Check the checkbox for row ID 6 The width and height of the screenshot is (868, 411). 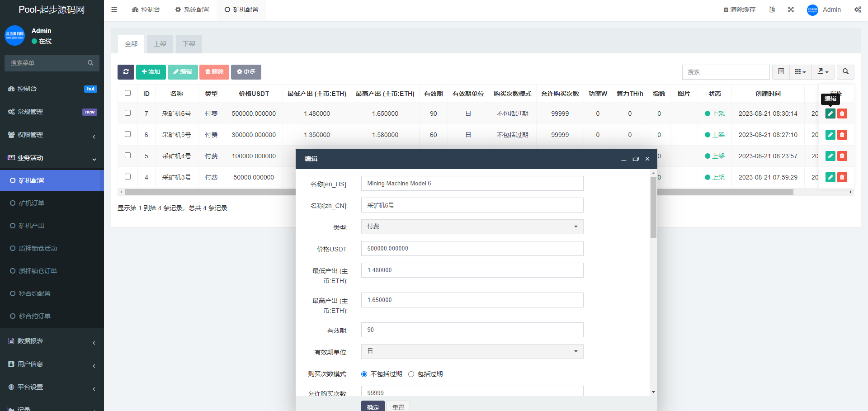[x=127, y=134]
